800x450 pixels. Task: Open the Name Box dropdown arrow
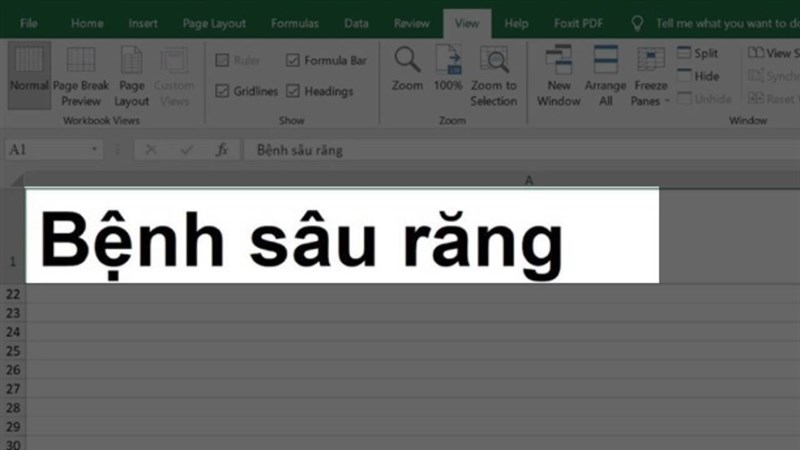[x=94, y=149]
